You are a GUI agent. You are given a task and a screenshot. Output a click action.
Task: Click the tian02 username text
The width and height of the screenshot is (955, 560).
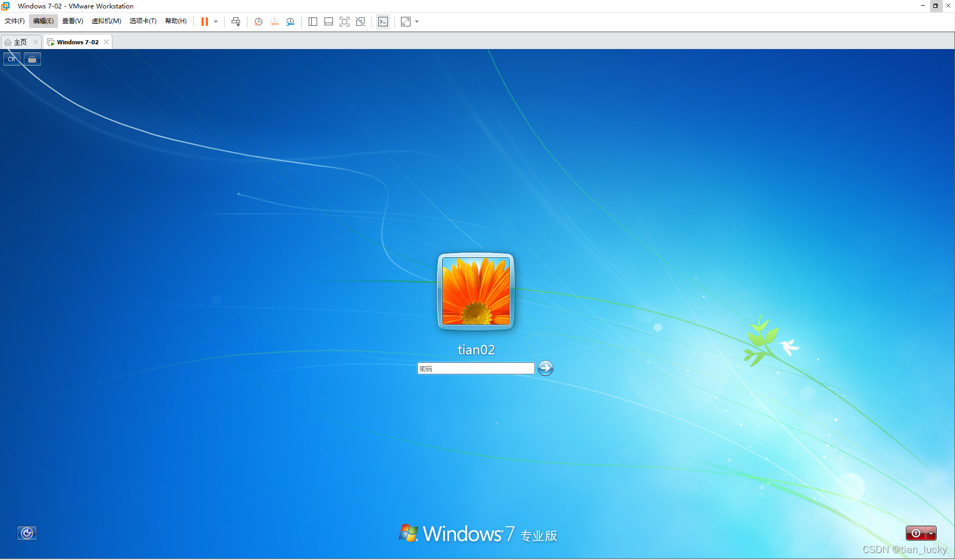point(476,350)
